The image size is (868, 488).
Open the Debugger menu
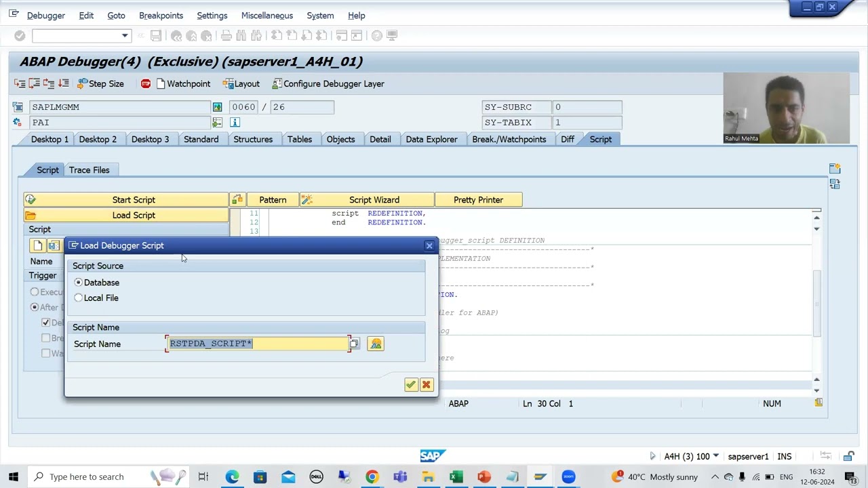coord(46,16)
